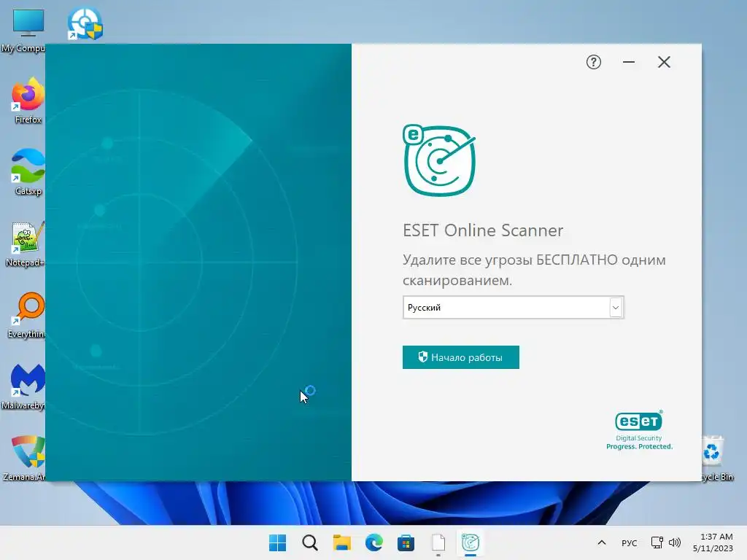Click the Начало работы button
The height and width of the screenshot is (560, 747).
coord(461,357)
